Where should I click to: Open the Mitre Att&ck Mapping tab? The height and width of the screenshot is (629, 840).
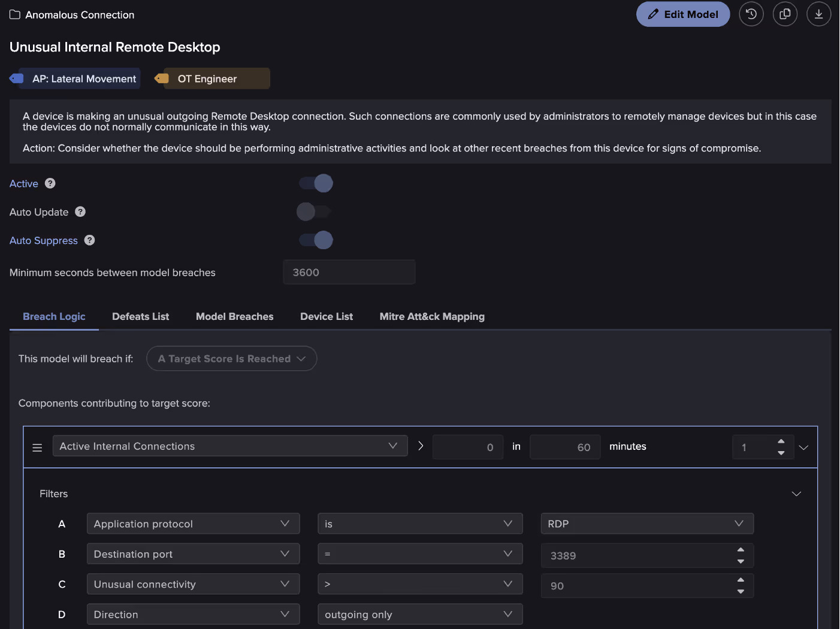[432, 316]
